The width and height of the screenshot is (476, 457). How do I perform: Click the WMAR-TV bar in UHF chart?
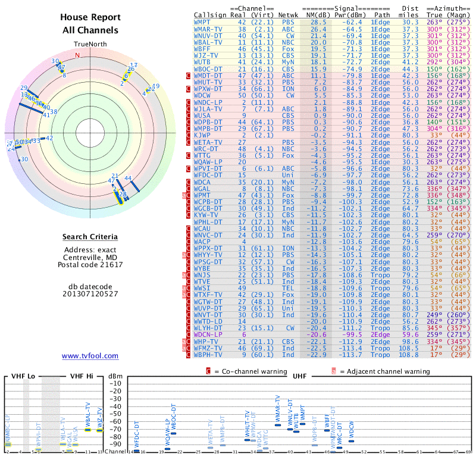click(277, 424)
